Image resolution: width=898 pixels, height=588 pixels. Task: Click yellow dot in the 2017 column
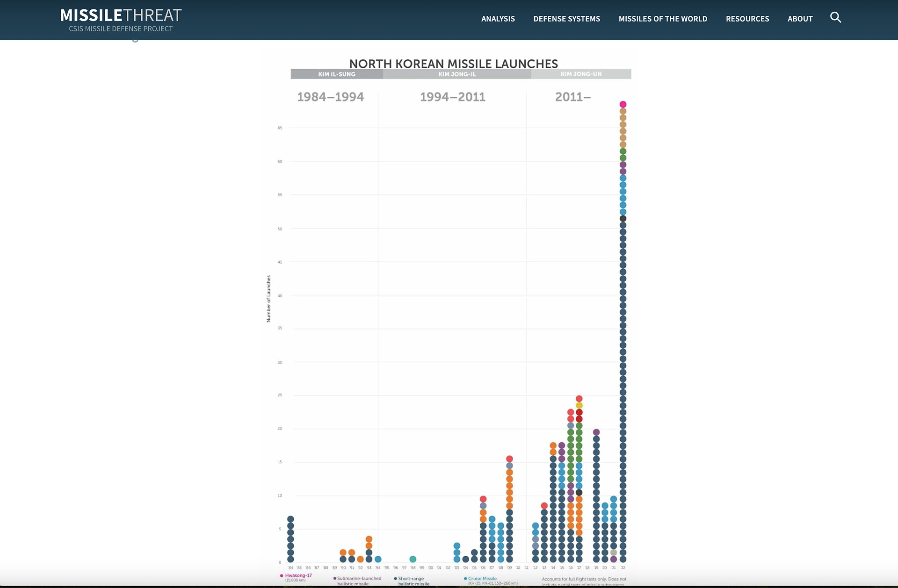click(x=579, y=406)
